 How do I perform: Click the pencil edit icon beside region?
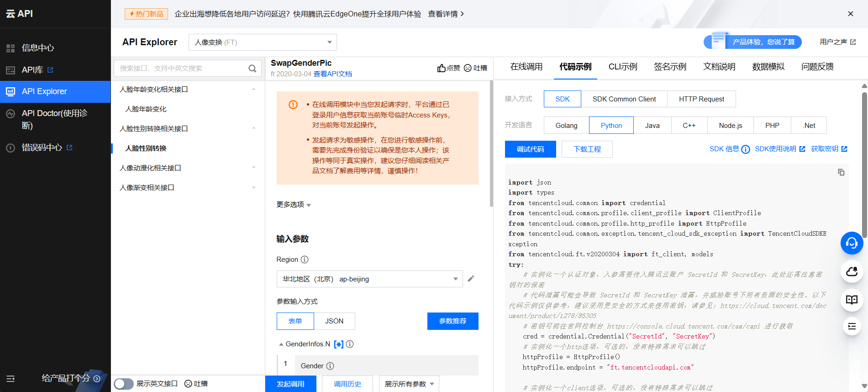[471, 279]
